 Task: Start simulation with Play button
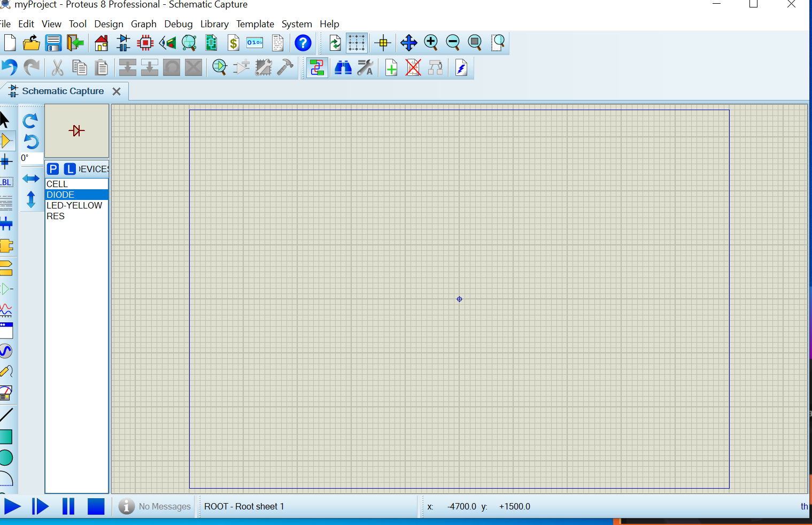[12, 506]
